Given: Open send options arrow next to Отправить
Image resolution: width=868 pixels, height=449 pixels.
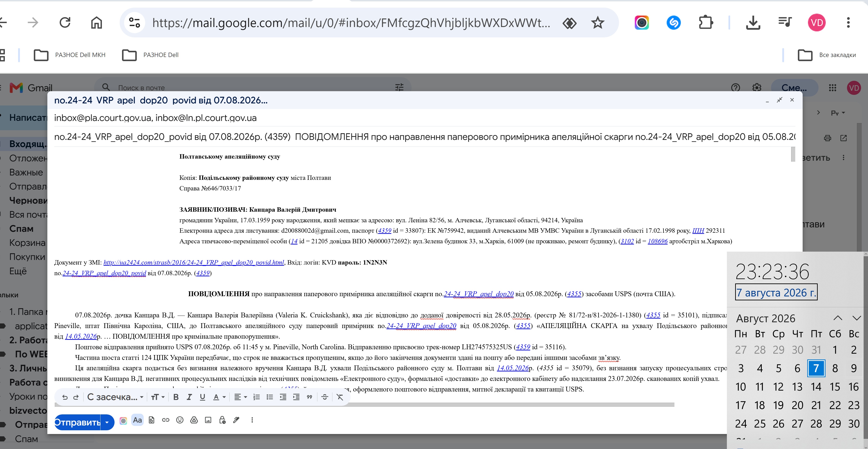Looking at the screenshot, I should coord(107,422).
